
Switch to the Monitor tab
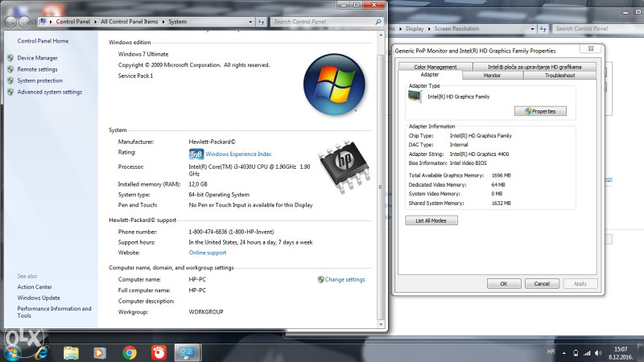click(x=492, y=76)
